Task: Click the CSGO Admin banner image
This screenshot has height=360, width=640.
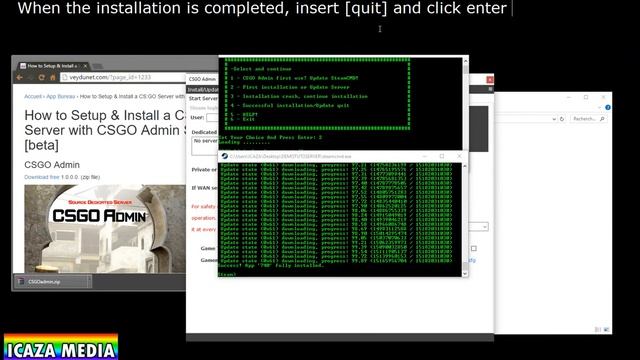Action: [x=105, y=229]
